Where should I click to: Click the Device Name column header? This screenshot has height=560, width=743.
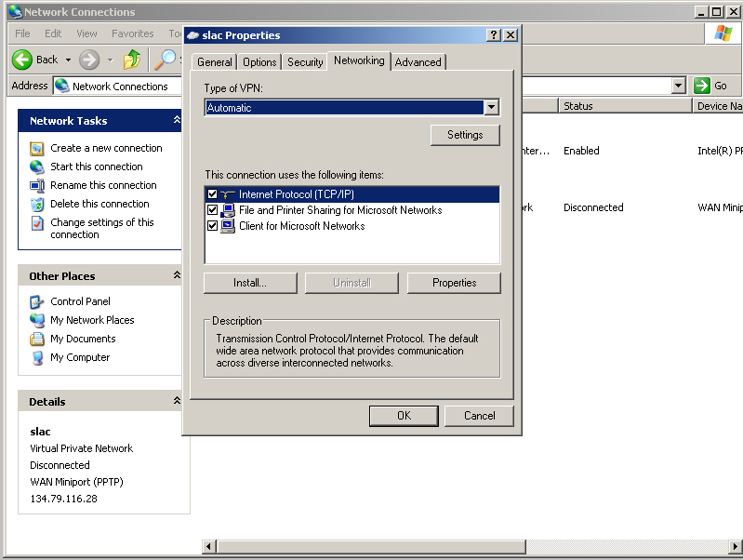click(717, 106)
